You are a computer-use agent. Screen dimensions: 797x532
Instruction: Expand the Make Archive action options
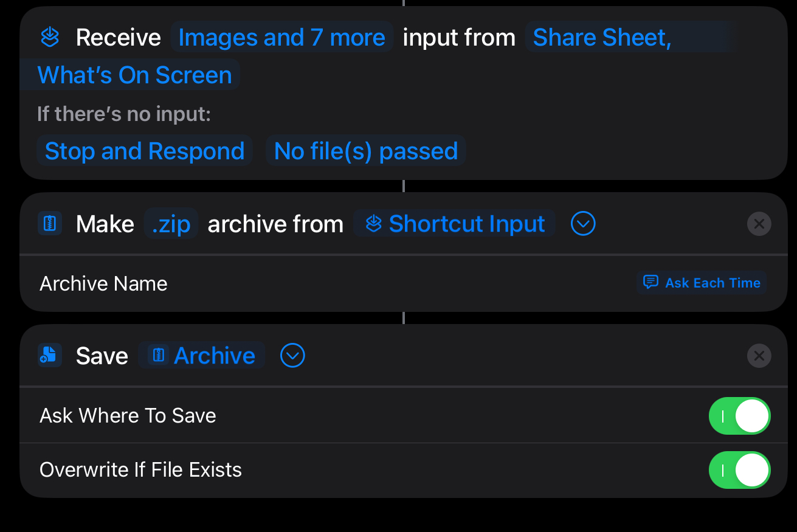[x=583, y=224]
